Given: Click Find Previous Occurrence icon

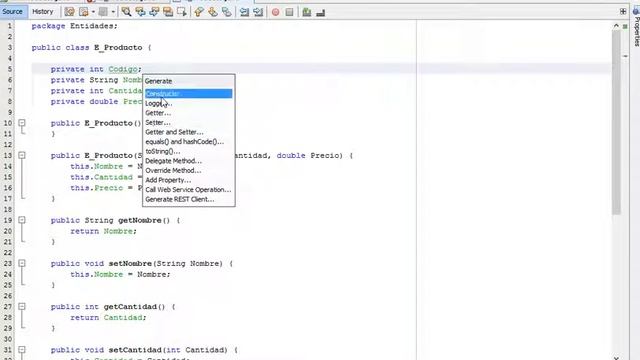Looking at the screenshot, I should coord(140,12).
